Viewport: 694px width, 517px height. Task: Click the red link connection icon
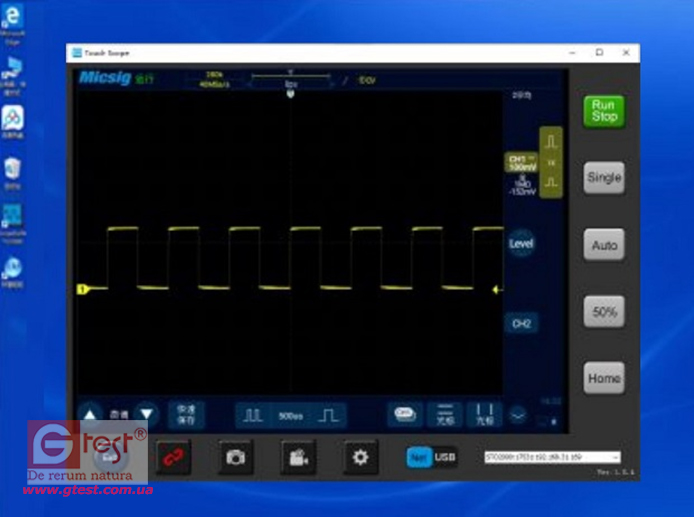173,456
